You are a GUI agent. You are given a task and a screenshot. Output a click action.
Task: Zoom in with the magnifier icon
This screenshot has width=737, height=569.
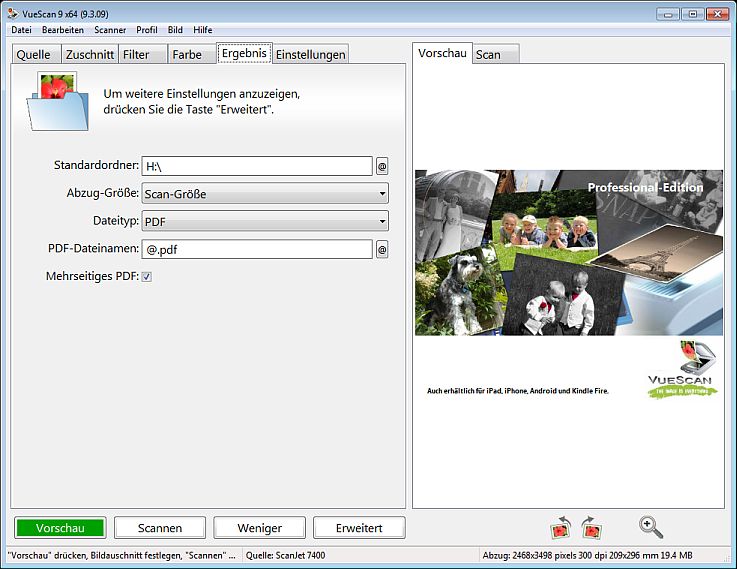pyautogui.click(x=651, y=527)
